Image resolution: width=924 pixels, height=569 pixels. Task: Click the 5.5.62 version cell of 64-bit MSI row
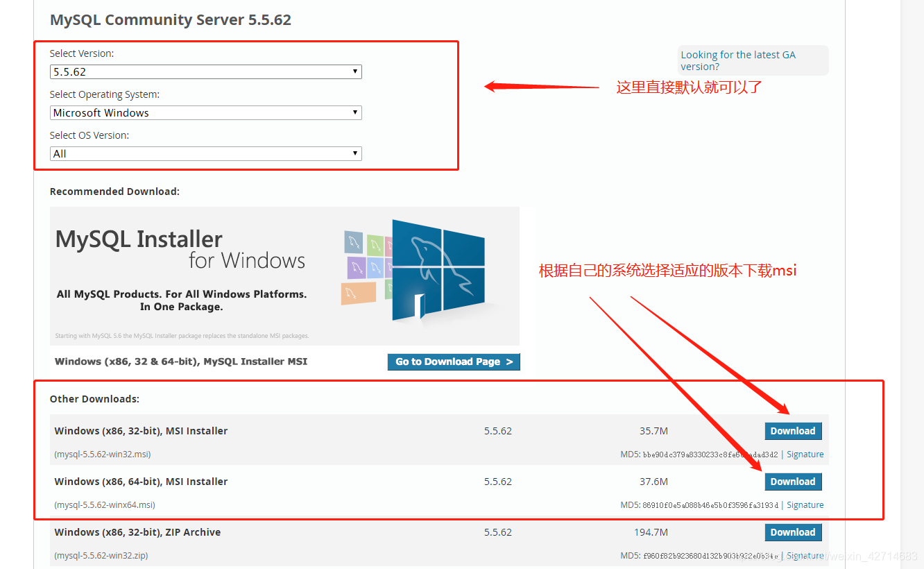(498, 482)
